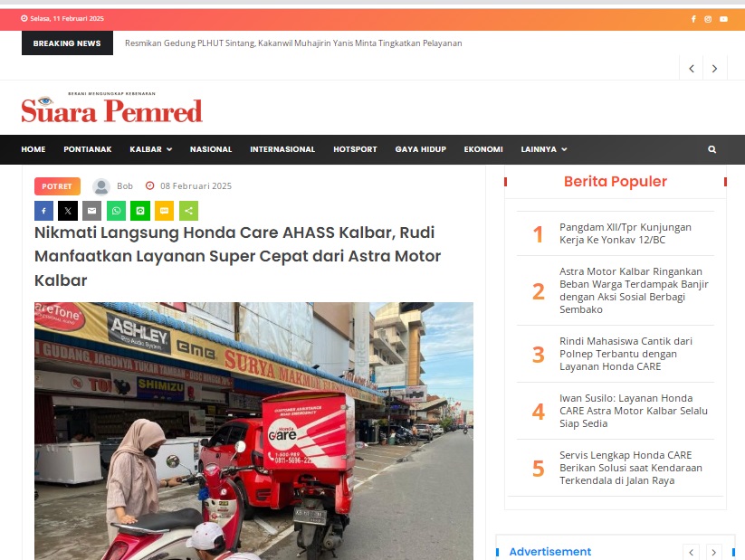Share article on X (Twitter)
This screenshot has height=560, width=745.
(x=68, y=211)
